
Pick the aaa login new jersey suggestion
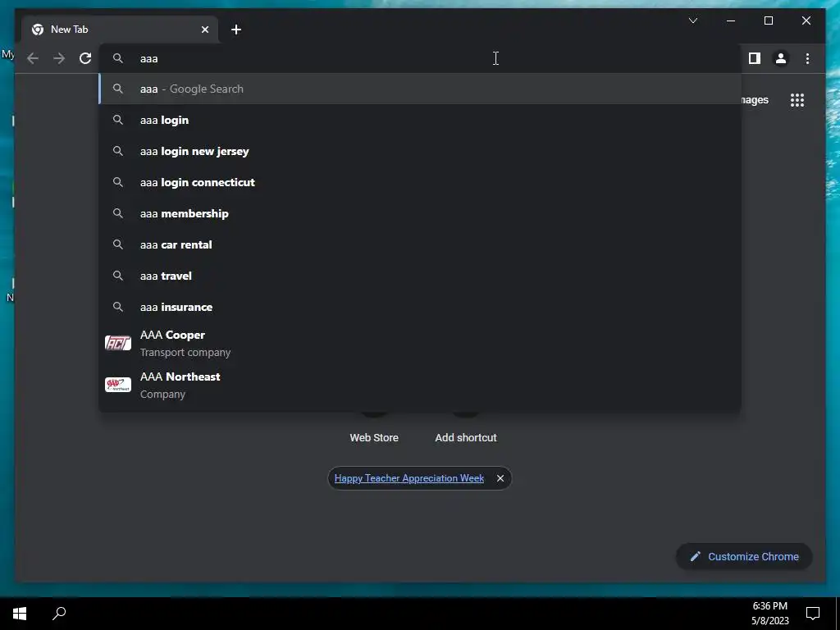tap(420, 151)
